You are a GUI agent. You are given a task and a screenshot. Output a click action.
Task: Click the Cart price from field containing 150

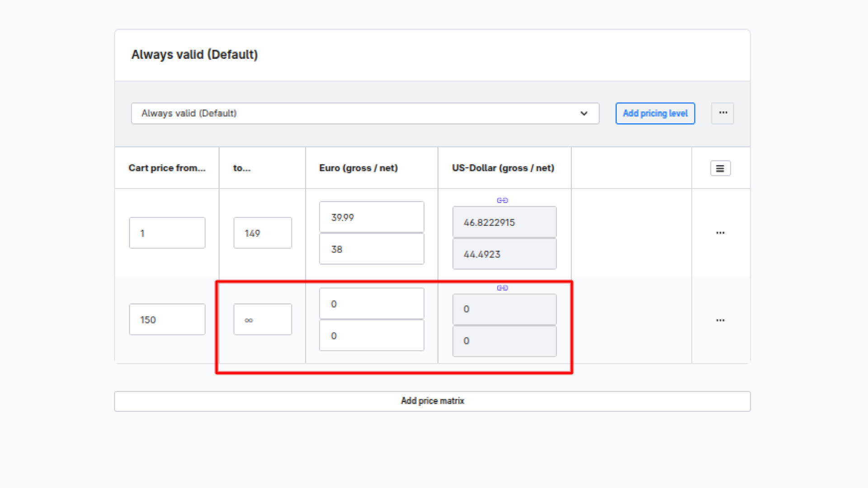pos(167,319)
